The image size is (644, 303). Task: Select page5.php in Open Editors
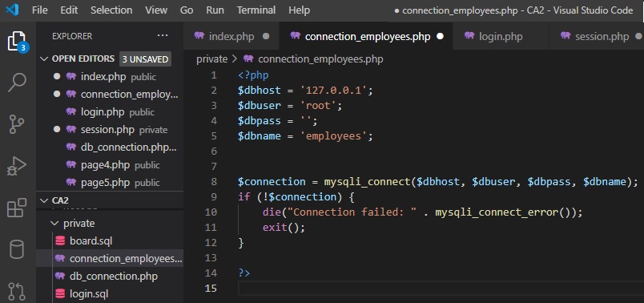click(x=110, y=183)
